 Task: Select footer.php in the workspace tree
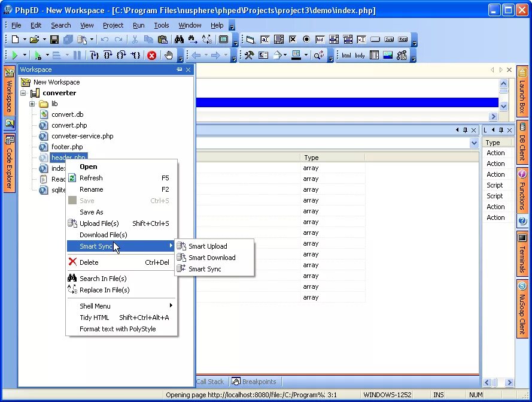[67, 147]
